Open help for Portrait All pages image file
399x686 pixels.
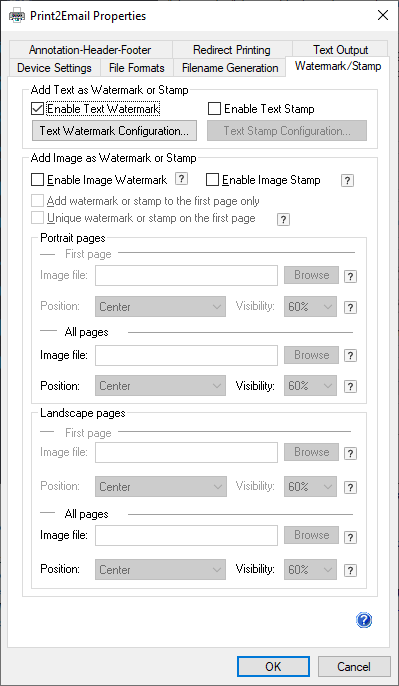click(x=350, y=356)
